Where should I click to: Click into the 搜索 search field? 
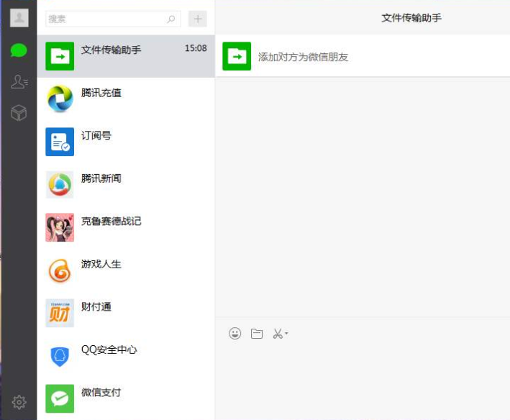[x=106, y=19]
